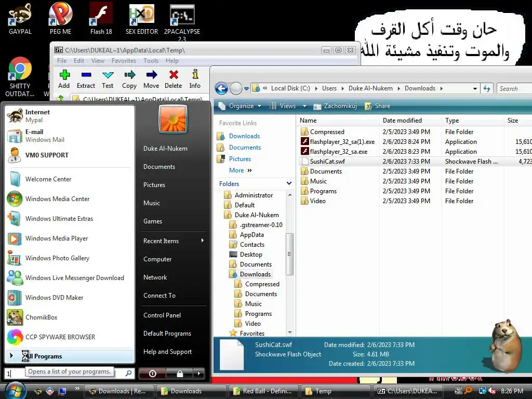This screenshot has width=532, height=399.
Task: Open the View menu in 7-Zip
Action: tap(98, 61)
